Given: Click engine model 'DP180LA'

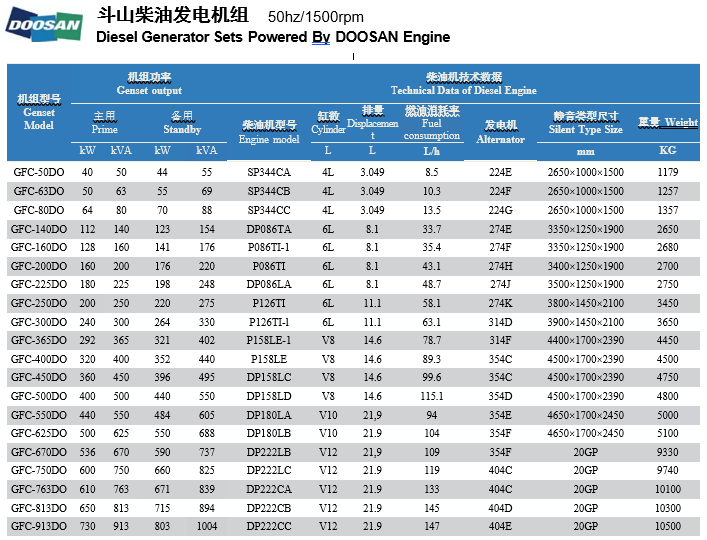Looking at the screenshot, I should (269, 415).
